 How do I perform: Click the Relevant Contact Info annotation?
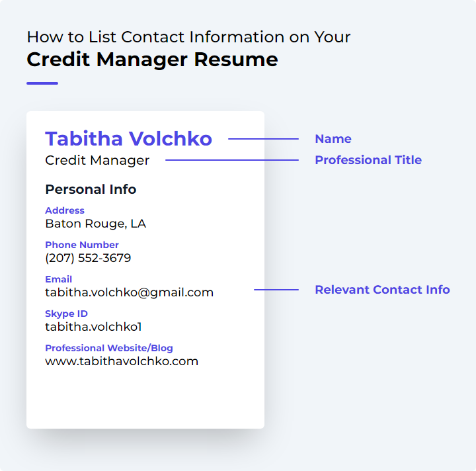382,289
